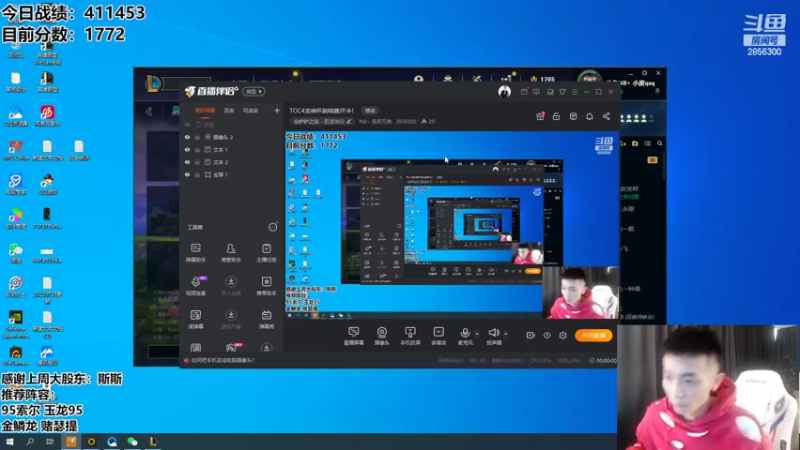The width and height of the screenshot is (800, 450).
Task: Open the help link about phone camera
Action: pyautogui.click(x=222, y=360)
